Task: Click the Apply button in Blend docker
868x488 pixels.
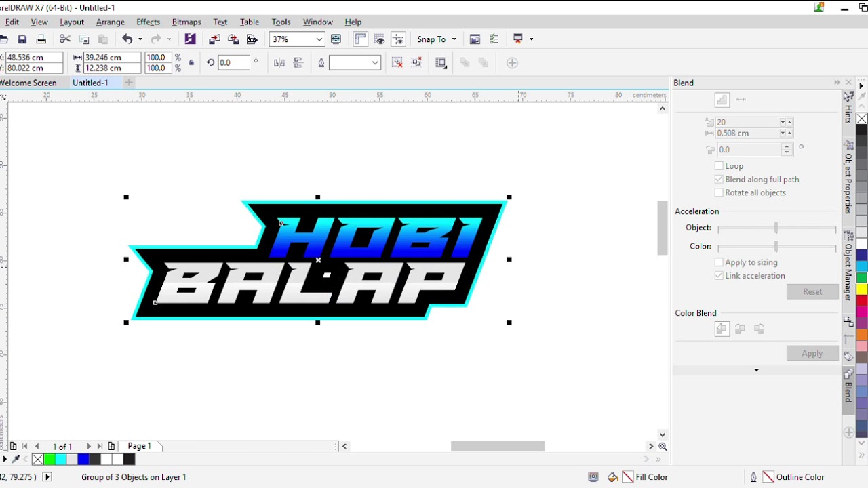Action: click(x=812, y=353)
